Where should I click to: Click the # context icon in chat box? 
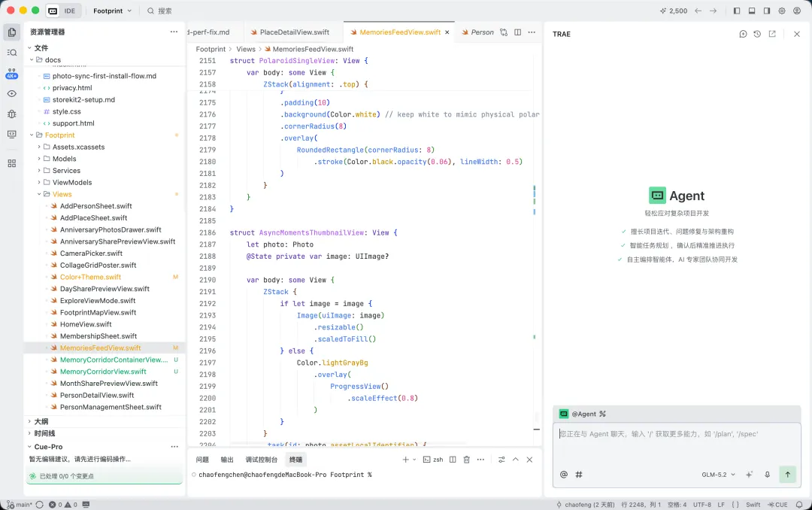tap(579, 474)
